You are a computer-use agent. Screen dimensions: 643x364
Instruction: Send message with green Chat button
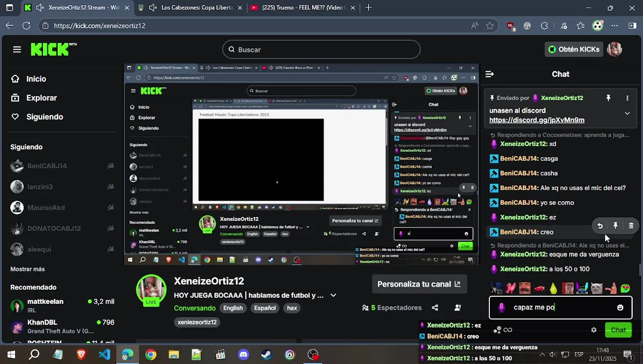tap(618, 330)
